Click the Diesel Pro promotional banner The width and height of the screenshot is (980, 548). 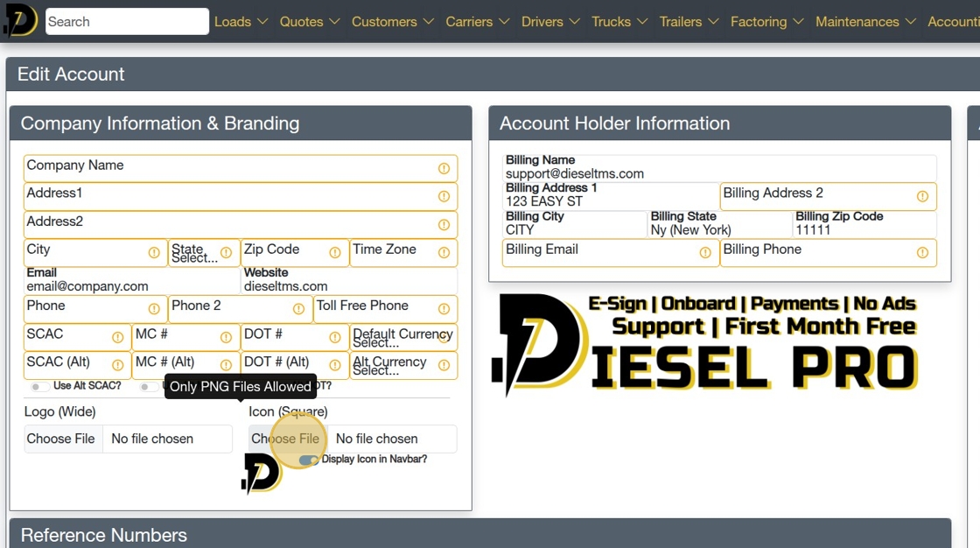click(x=705, y=344)
